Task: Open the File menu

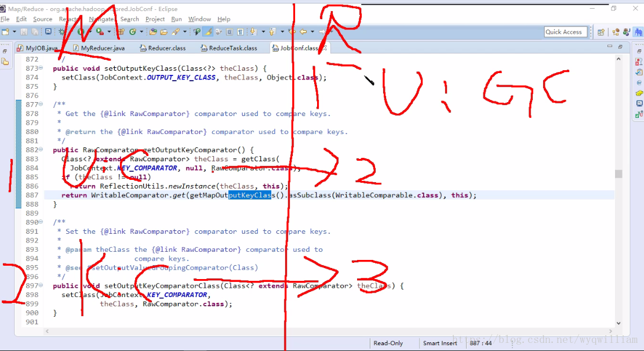Action: point(5,19)
